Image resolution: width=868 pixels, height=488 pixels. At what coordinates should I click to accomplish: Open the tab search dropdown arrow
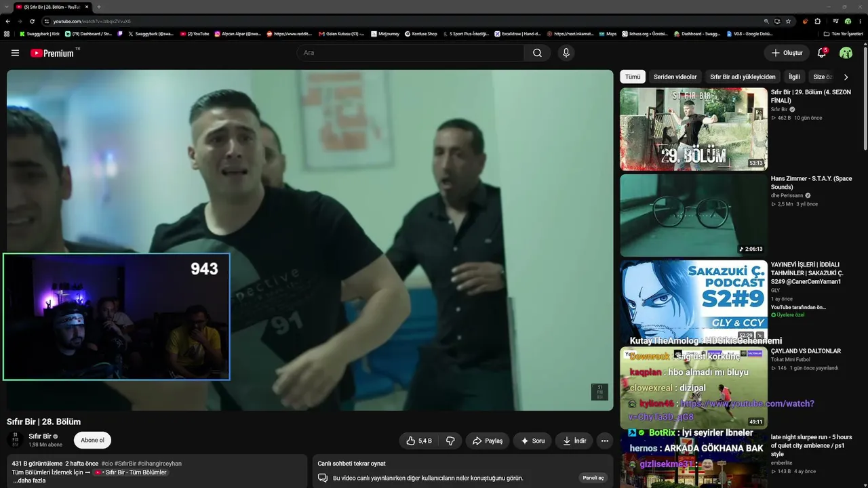[x=6, y=7]
